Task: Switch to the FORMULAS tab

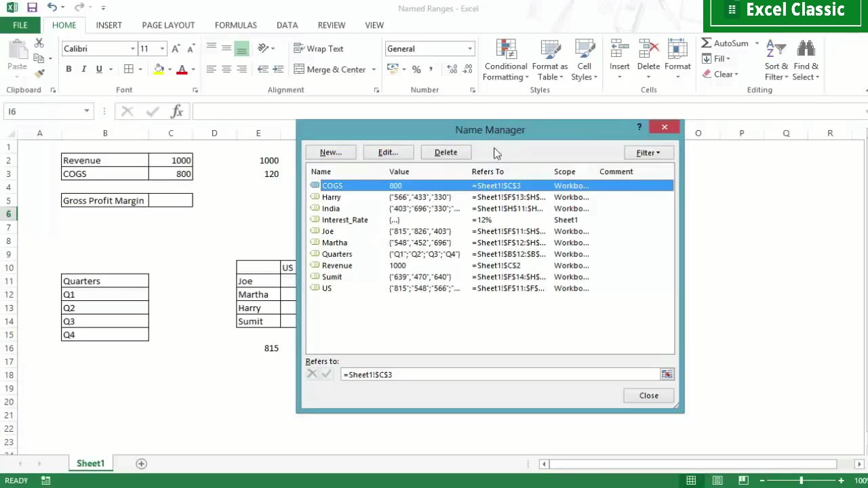Action: click(x=236, y=25)
